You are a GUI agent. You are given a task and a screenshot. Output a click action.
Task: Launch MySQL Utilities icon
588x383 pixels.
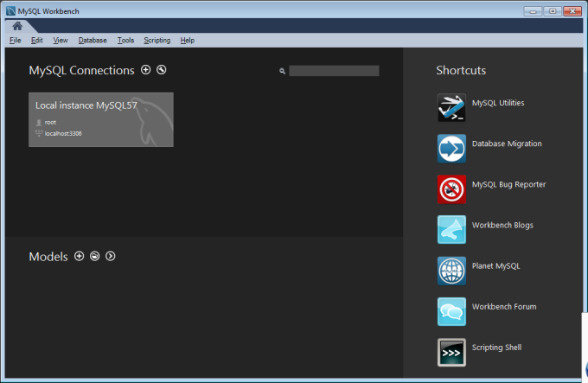[451, 107]
